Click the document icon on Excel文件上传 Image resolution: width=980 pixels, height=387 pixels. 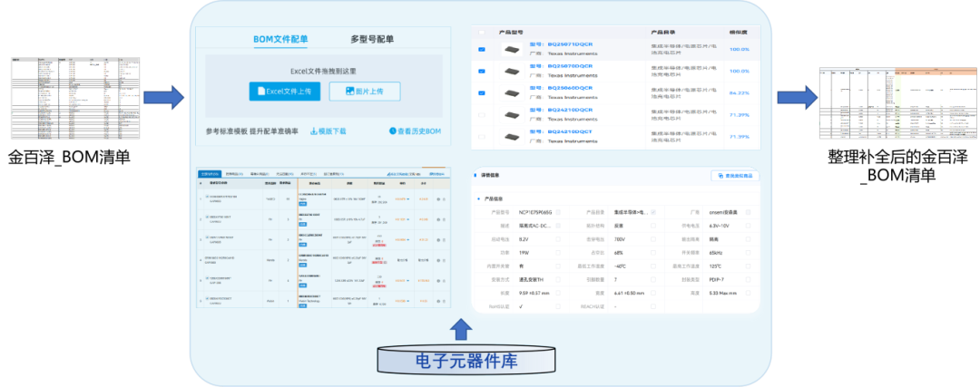pos(261,92)
